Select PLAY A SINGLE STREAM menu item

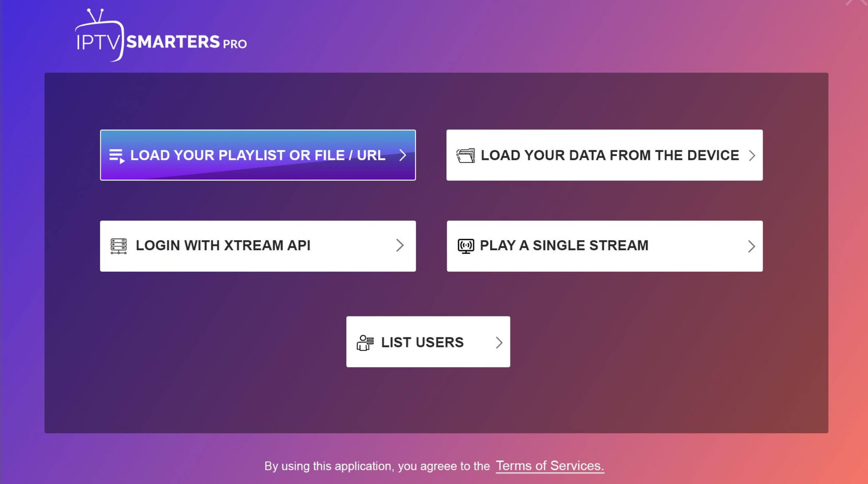point(604,245)
